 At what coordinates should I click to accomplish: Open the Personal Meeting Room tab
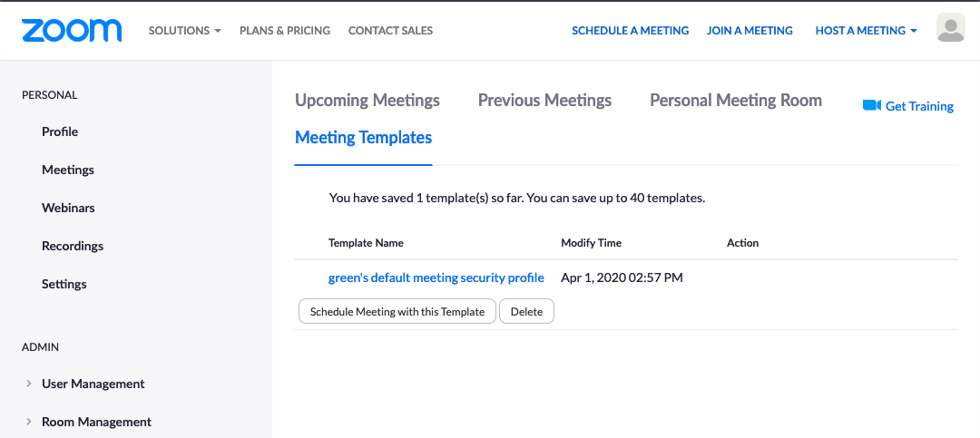pos(736,101)
